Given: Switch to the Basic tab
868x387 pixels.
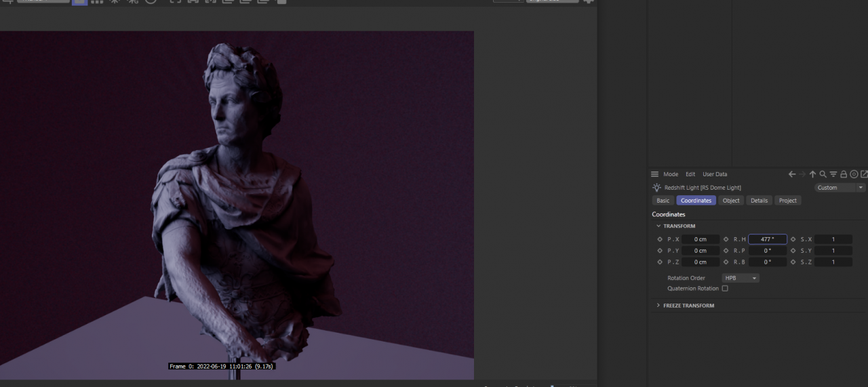Looking at the screenshot, I should tap(663, 201).
